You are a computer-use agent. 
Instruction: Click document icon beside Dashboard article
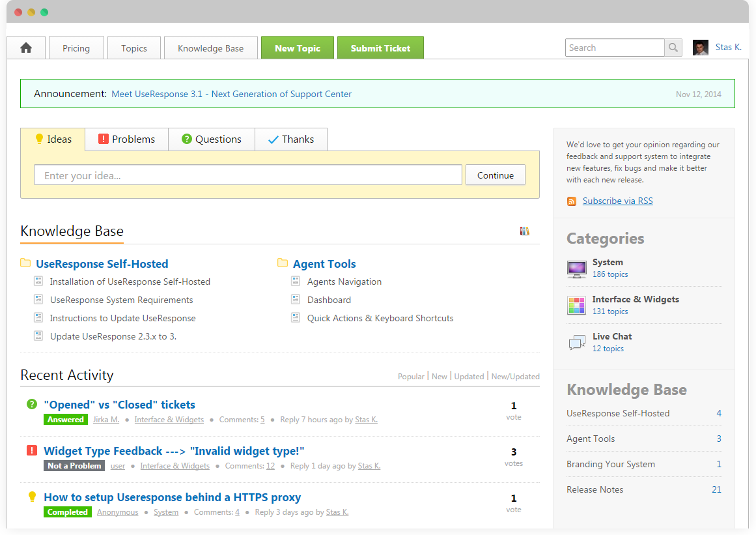[296, 300]
